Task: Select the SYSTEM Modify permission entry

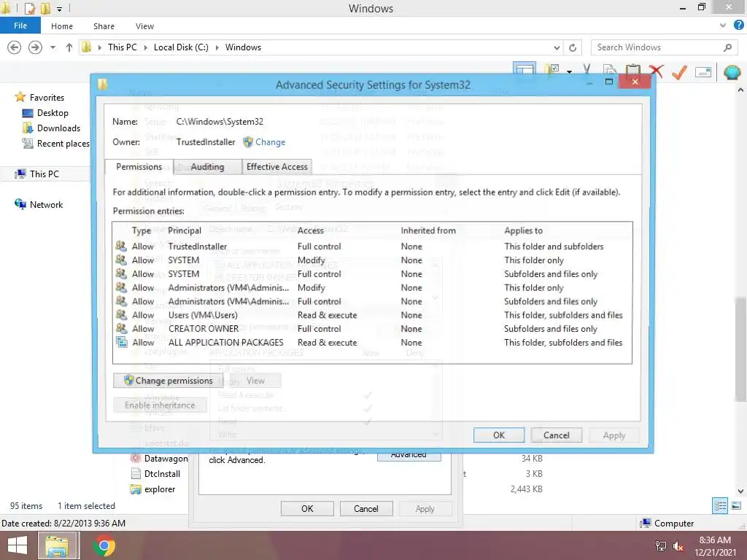Action: tap(372, 260)
